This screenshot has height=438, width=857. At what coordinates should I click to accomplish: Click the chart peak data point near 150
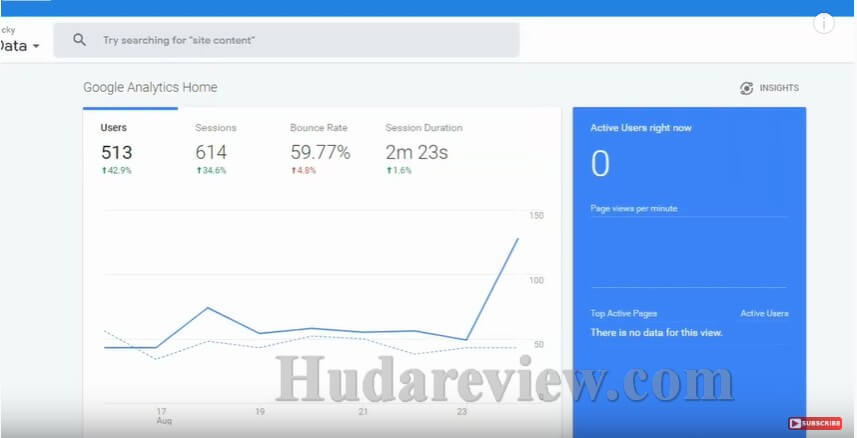[518, 238]
